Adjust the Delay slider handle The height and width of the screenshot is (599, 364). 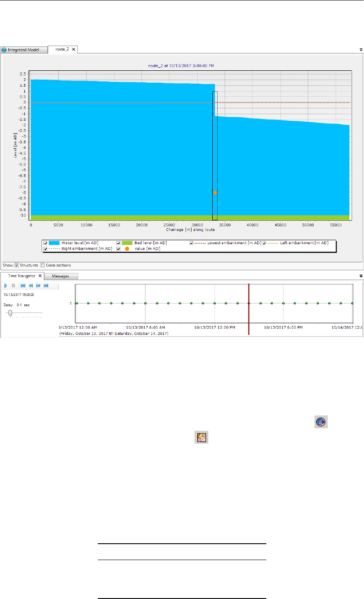pos(10,313)
